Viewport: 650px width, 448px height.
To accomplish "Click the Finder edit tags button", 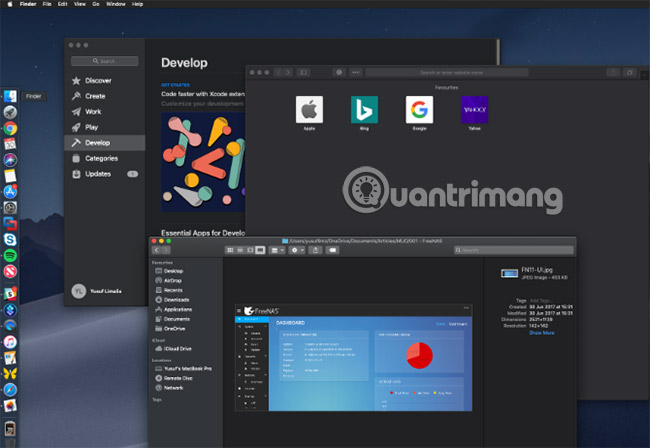I will 332,250.
